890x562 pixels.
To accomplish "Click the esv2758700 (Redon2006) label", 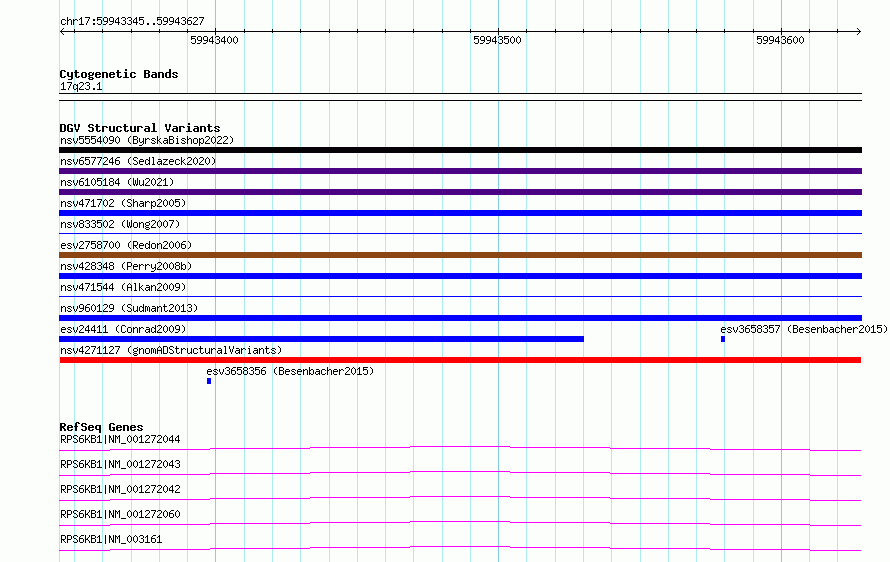I will (x=126, y=245).
